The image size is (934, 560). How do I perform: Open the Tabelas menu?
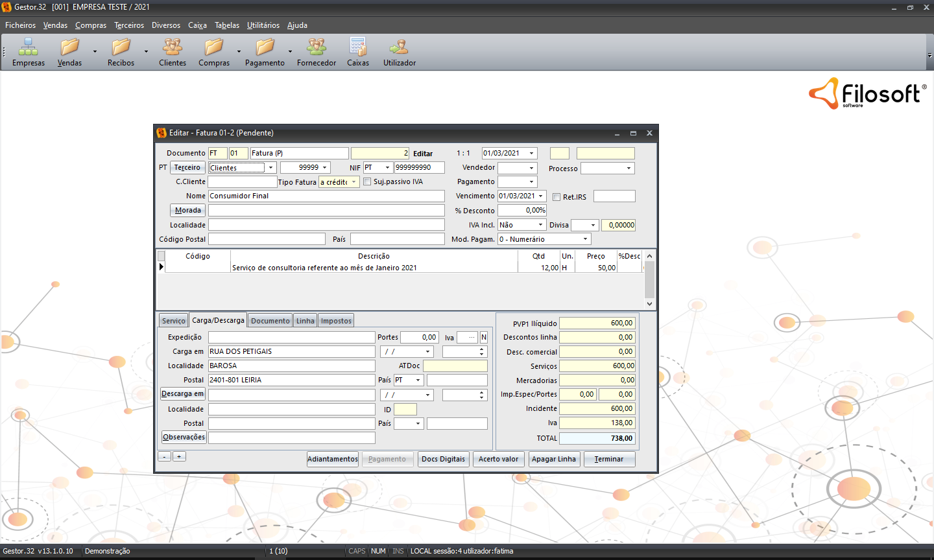point(227,25)
